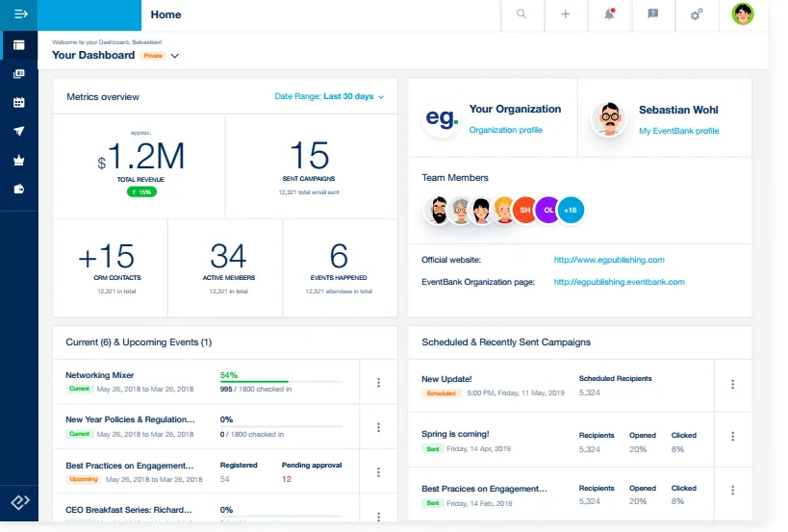This screenshot has height=532, width=788.
Task: Open the wallet icon in sidebar
Action: [x=19, y=190]
